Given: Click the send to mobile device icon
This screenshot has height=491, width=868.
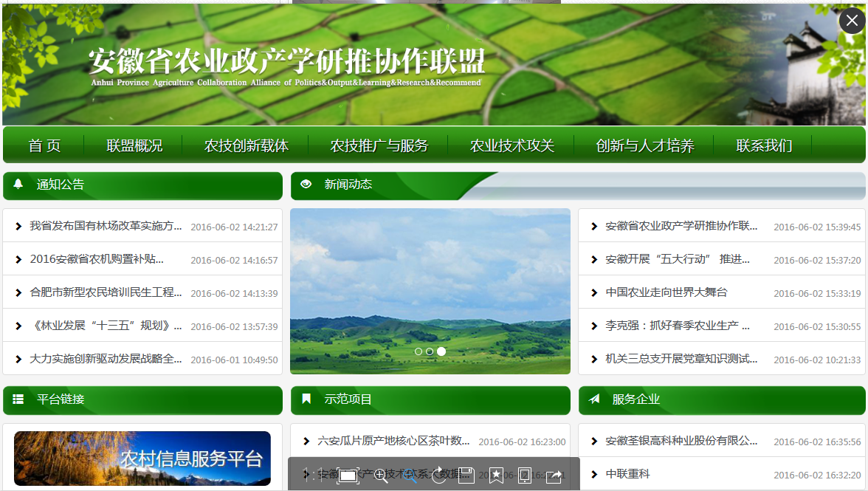Looking at the screenshot, I should coord(525,475).
